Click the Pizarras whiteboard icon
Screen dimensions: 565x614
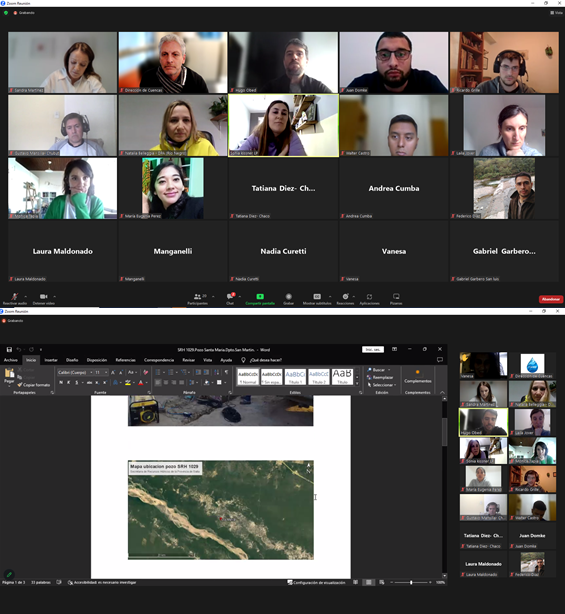click(x=396, y=296)
